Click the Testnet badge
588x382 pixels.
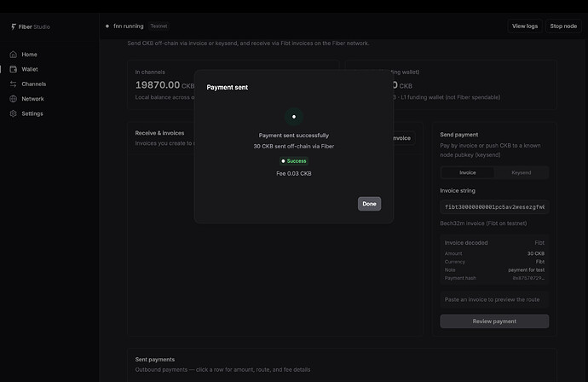pyautogui.click(x=159, y=26)
